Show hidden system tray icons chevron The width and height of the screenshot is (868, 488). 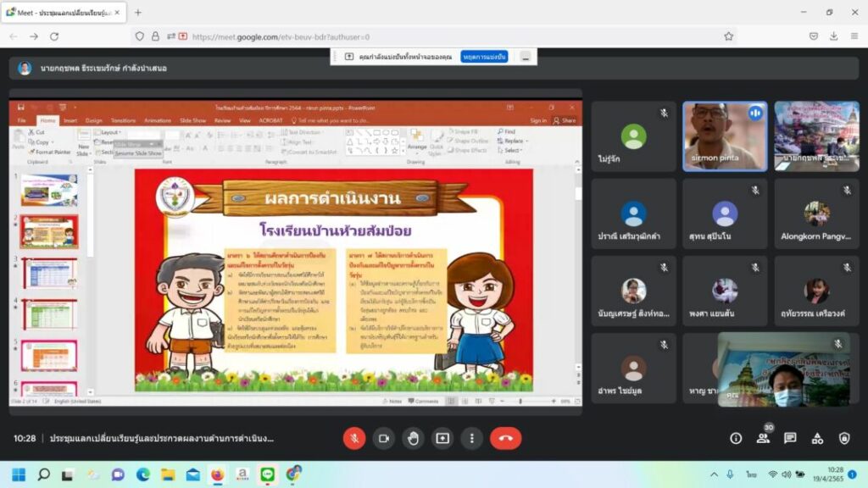[714, 474]
